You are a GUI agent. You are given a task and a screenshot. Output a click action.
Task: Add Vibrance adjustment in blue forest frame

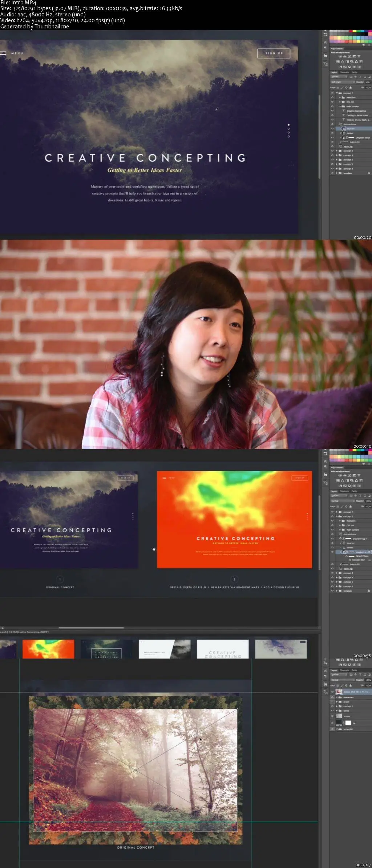359,56
